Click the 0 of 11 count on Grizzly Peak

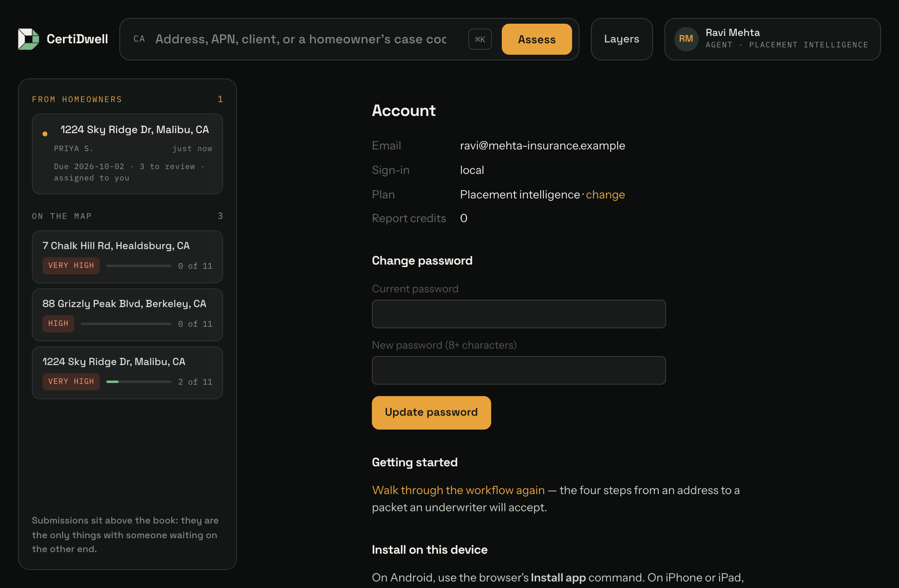pyautogui.click(x=195, y=324)
